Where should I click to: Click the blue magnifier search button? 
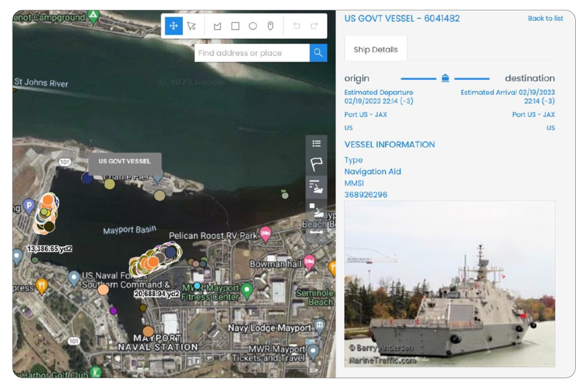(318, 52)
